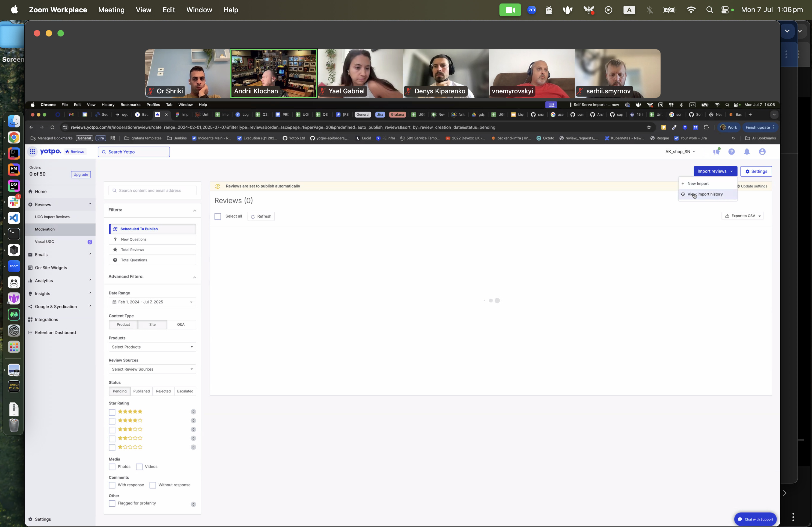Click the Visual UGC lightning badge
This screenshot has width=812, height=527.
[x=90, y=242]
